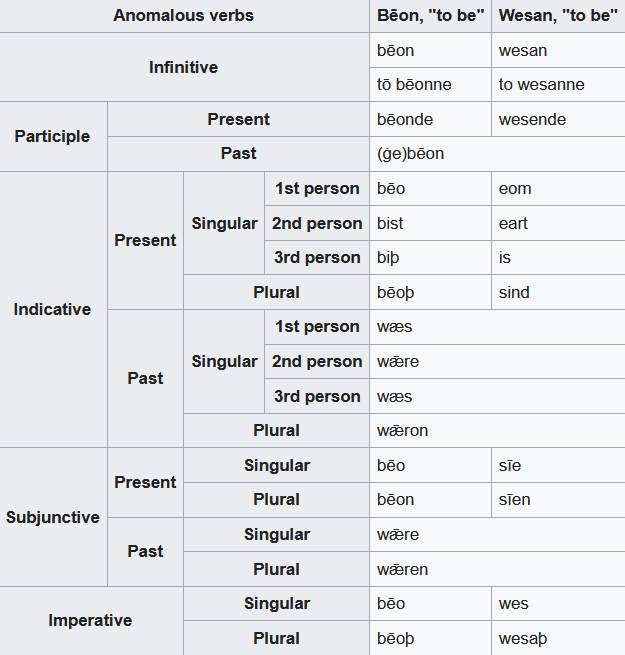Image resolution: width=625 pixels, height=655 pixels.
Task: Click the "wesaþ" cell
Action: pyautogui.click(x=523, y=638)
